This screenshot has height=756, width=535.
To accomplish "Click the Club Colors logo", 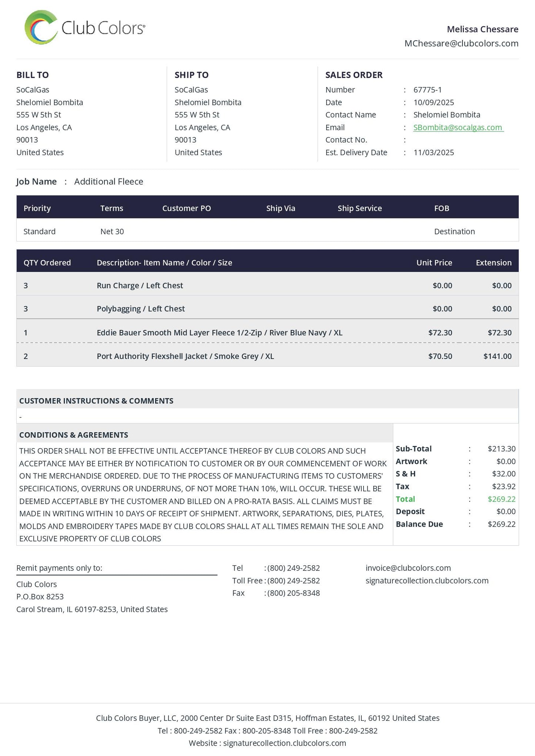I will tap(85, 27).
